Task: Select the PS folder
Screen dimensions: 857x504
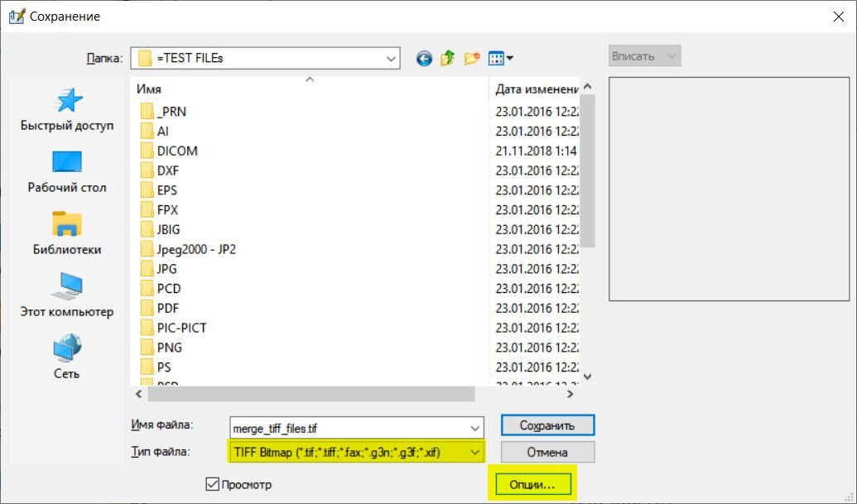Action: point(156,367)
